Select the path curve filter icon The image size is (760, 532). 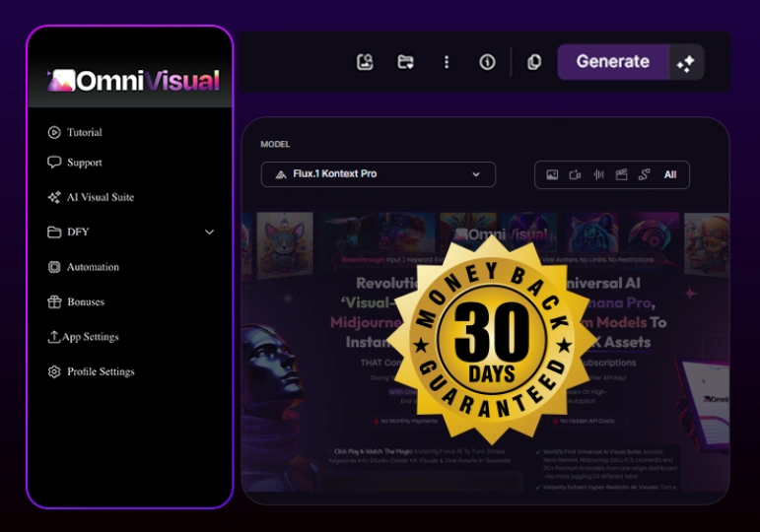click(x=644, y=175)
